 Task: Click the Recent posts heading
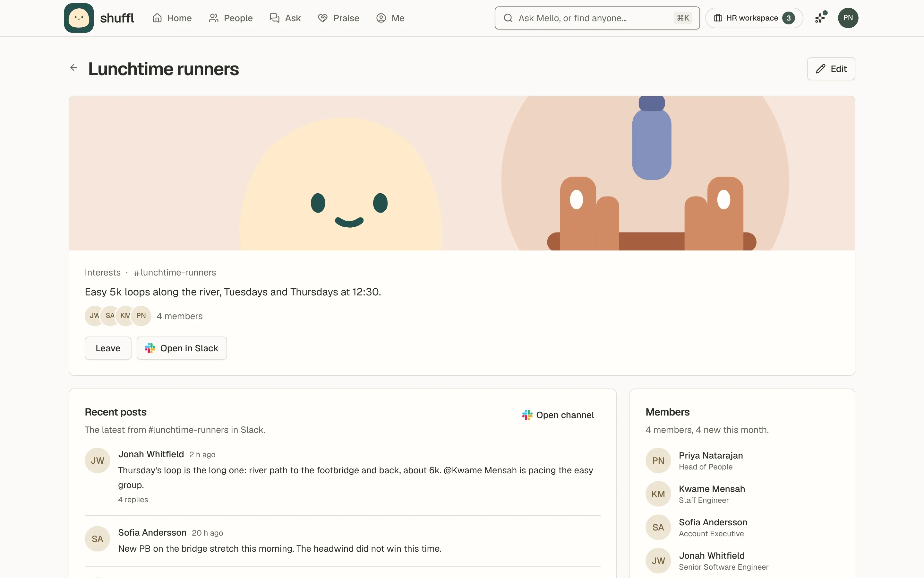(x=116, y=412)
